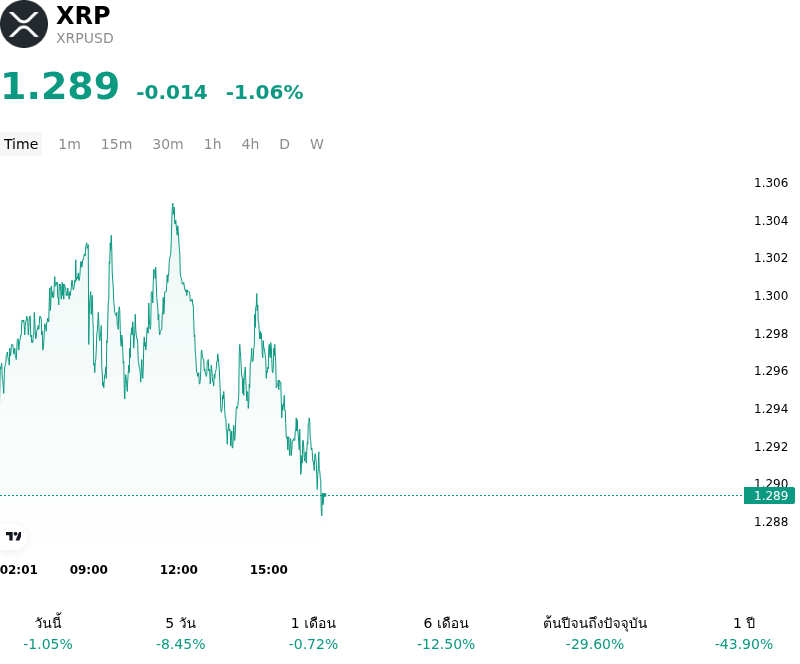
Task: Click the 1.289 current price label on axis
Action: point(769,496)
